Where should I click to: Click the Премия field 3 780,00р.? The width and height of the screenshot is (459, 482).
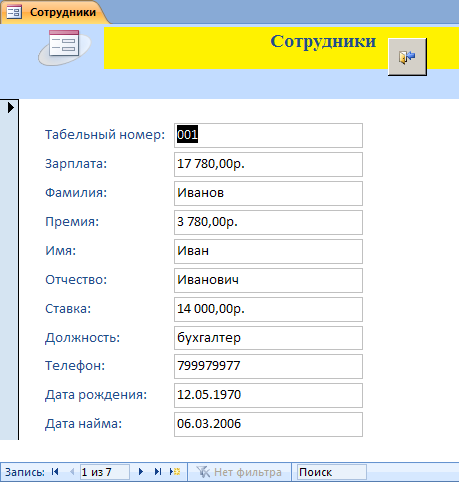click(268, 222)
